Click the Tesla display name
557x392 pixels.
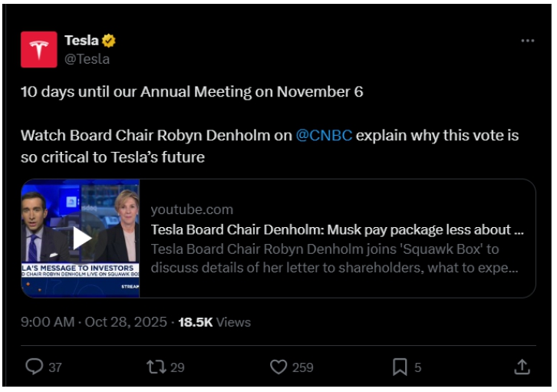[x=81, y=41]
